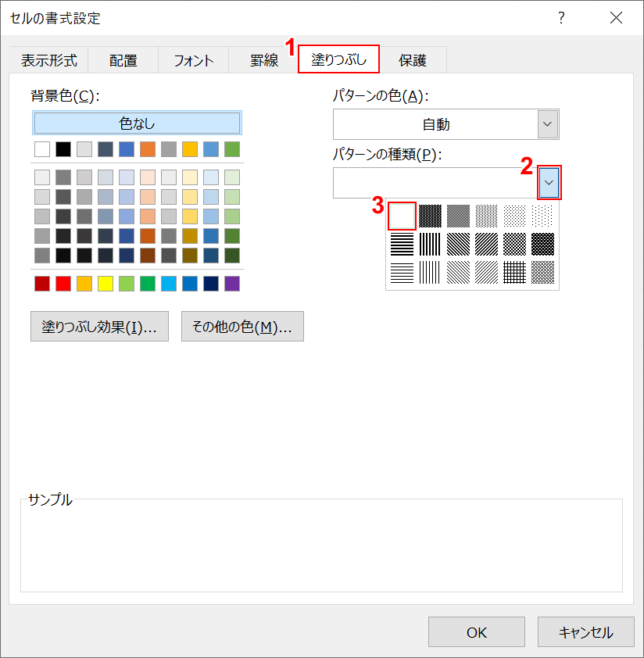Pick the black swatch in the top theme row
The image size is (644, 658).
point(63,149)
